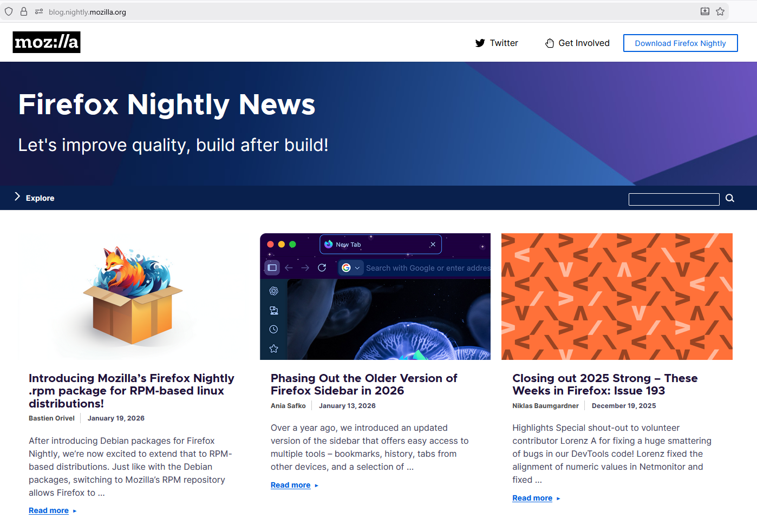Click Read more under the Issue 193 article
The width and height of the screenshot is (757, 532).
[x=532, y=498]
